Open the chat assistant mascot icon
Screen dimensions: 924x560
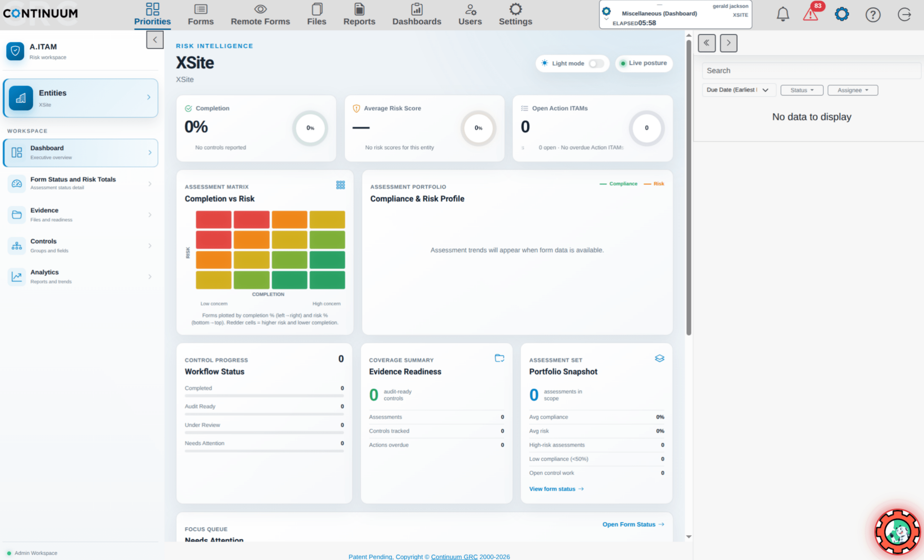pos(897,531)
